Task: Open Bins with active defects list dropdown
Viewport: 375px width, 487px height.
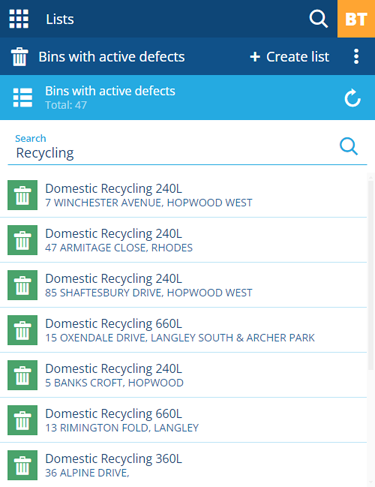Action: [x=111, y=57]
